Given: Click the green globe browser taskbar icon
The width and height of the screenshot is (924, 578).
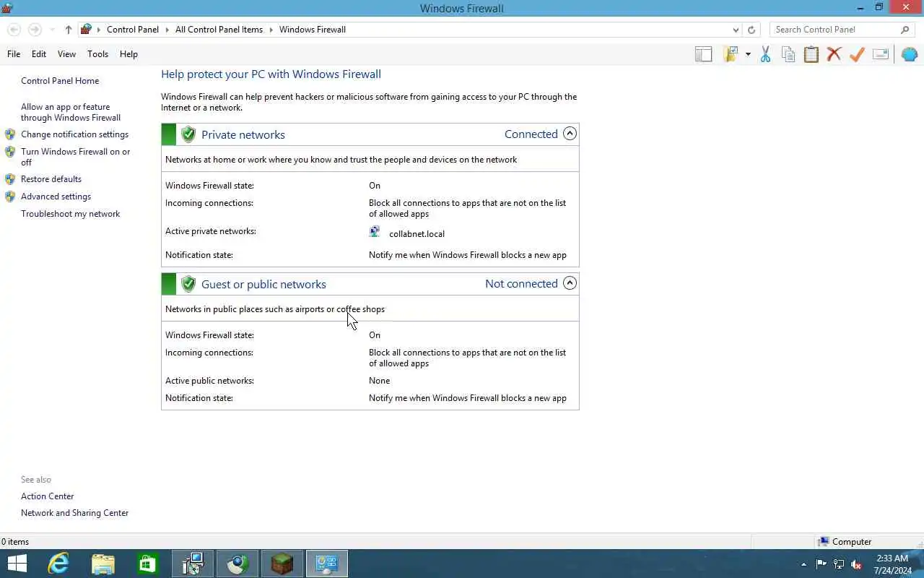Looking at the screenshot, I should pyautogui.click(x=237, y=564).
